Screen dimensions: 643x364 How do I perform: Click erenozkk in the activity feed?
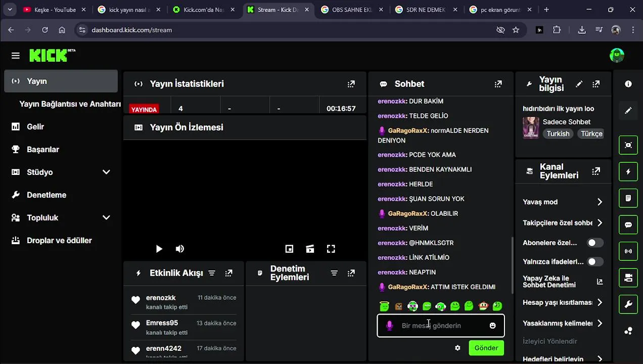coord(161,298)
